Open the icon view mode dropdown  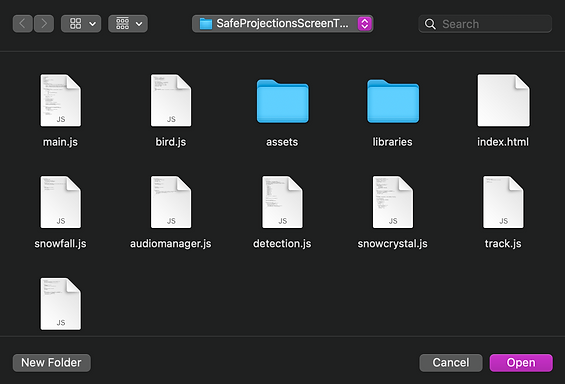81,24
